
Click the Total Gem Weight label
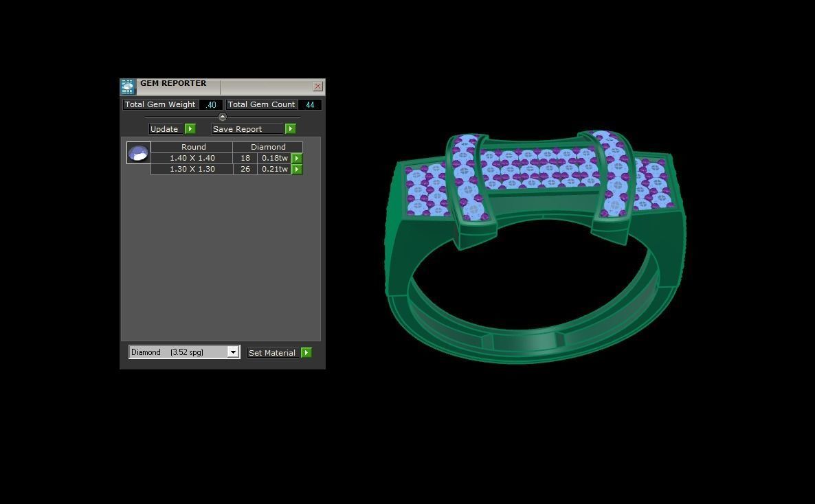[x=160, y=104]
